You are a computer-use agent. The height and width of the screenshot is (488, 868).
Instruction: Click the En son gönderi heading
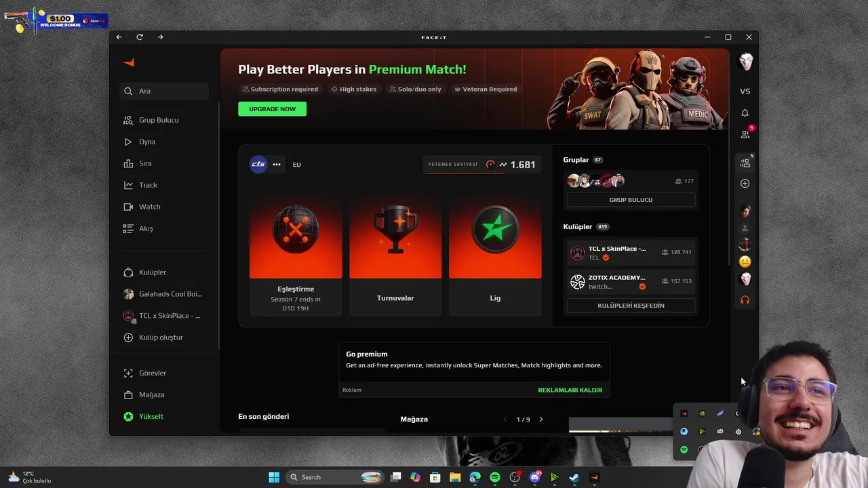click(264, 416)
